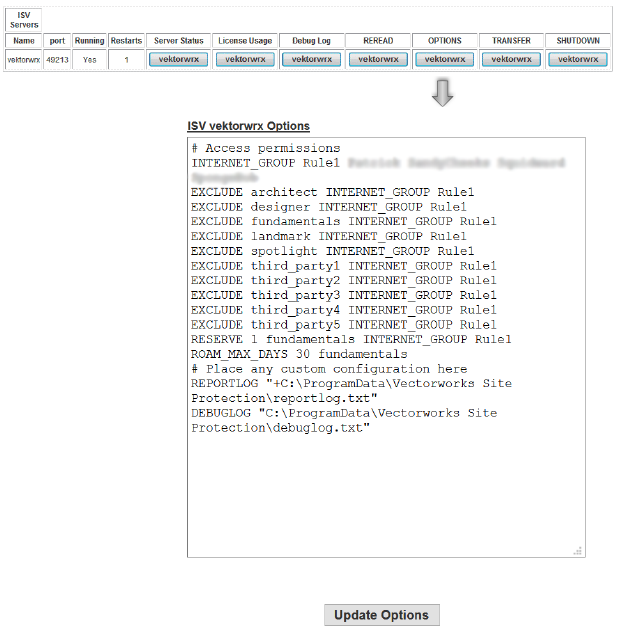Click the 'SHUTDOWN' column header
619x633 pixels.
tap(578, 41)
